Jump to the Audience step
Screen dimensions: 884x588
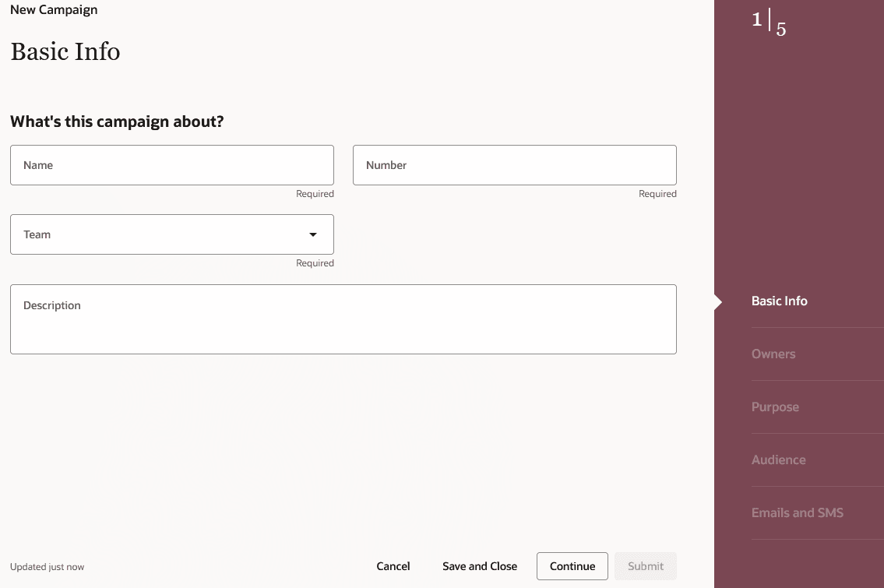pyautogui.click(x=778, y=459)
